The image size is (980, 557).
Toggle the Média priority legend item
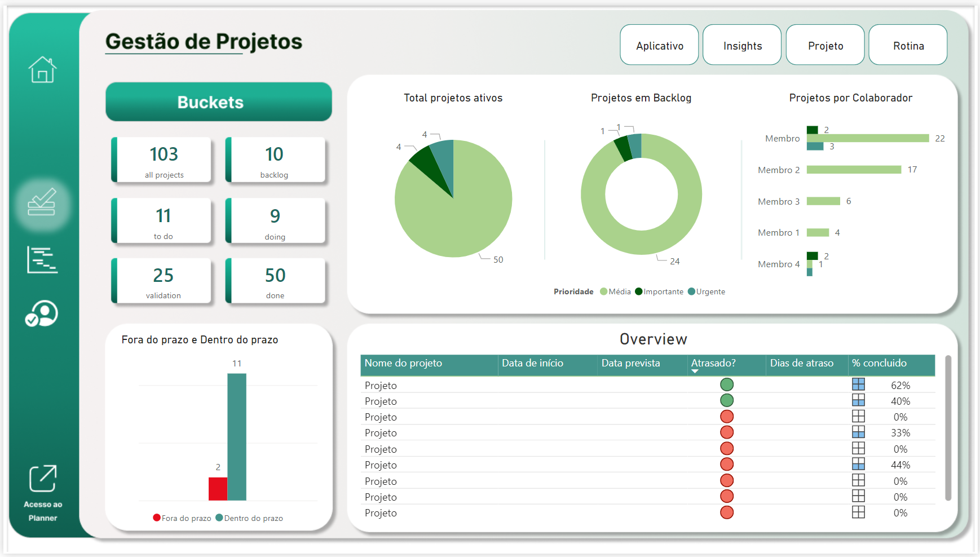click(x=615, y=291)
